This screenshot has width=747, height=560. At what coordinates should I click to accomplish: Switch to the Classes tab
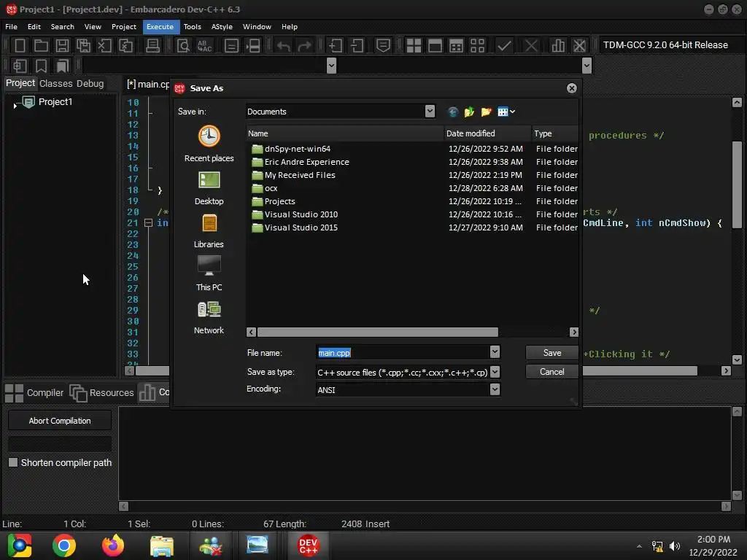point(55,83)
